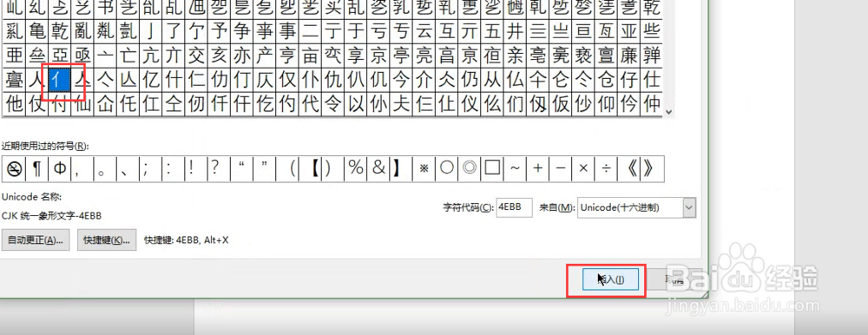This screenshot has width=868, height=335.
Task: Choose the left black bracket 【 symbol
Action: click(x=310, y=169)
